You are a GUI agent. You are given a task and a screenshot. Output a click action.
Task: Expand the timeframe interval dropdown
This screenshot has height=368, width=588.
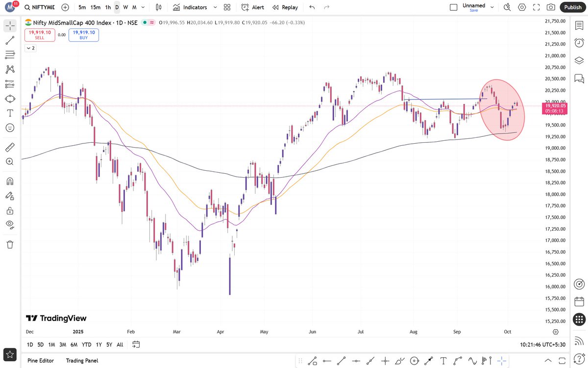click(x=143, y=7)
